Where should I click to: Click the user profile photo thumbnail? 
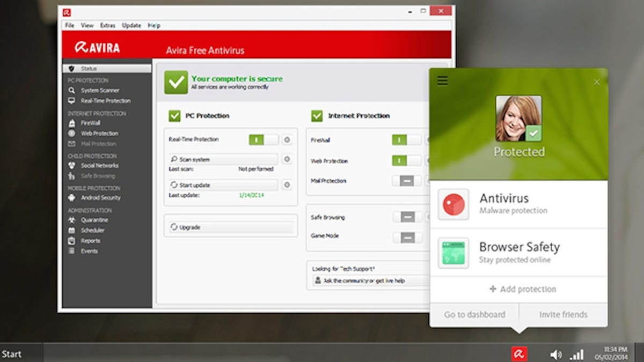click(518, 119)
